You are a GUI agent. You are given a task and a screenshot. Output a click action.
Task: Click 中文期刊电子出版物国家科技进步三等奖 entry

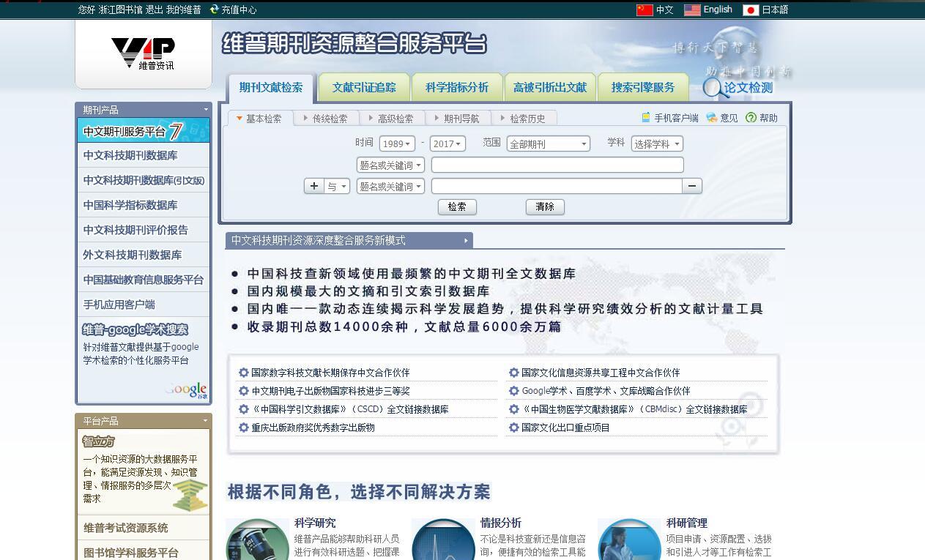tap(330, 391)
